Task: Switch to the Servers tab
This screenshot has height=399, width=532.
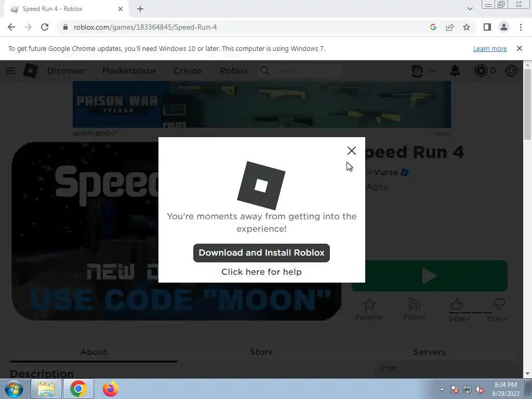Action: [x=429, y=352]
